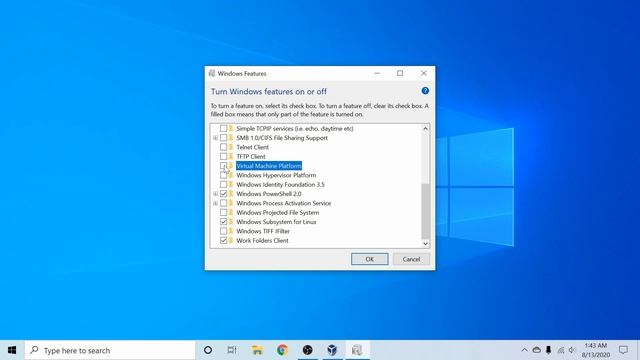Tick the Virtual Machine Platform checkbox
Screen dimensions: 640x360
(x=223, y=166)
